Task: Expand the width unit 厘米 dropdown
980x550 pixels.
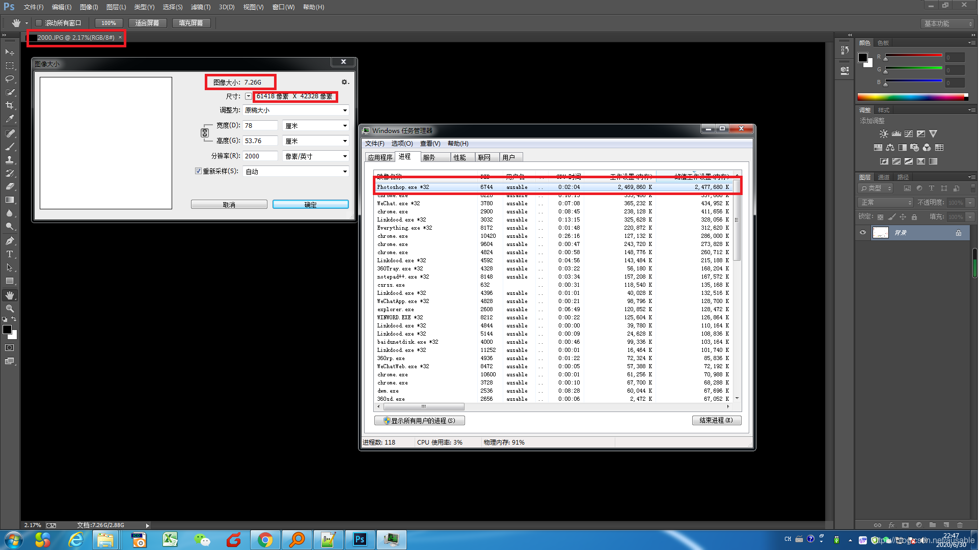Action: [316, 126]
